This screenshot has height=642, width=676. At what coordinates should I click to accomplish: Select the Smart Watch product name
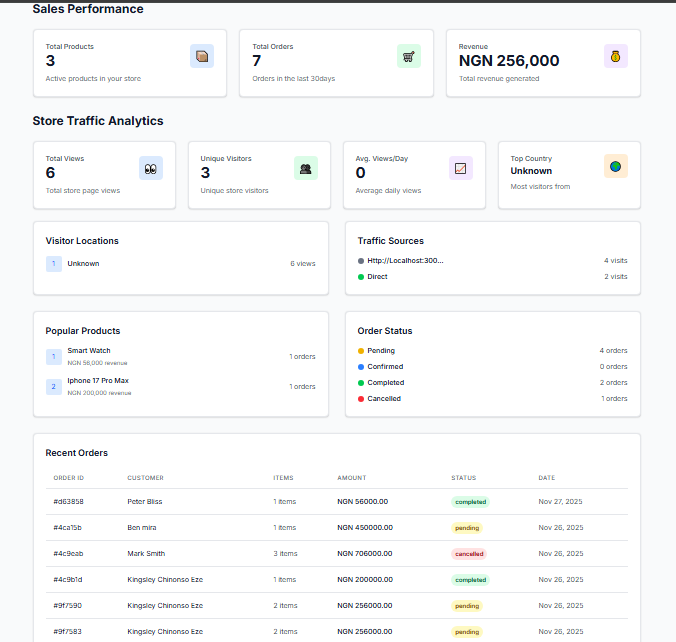(89, 351)
